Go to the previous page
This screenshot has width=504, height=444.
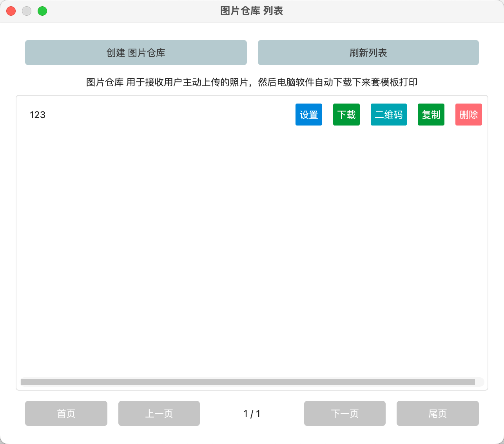tap(159, 413)
